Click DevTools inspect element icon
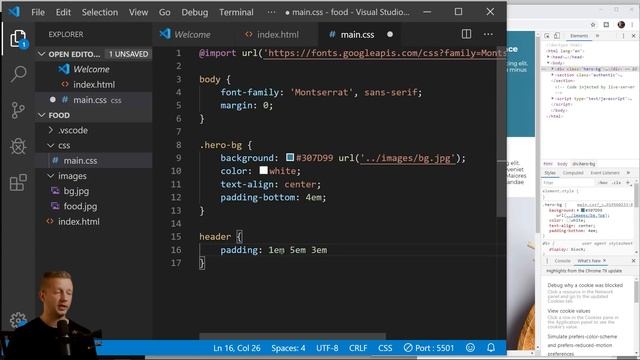Viewport: 640px width, 360px height. (x=547, y=36)
